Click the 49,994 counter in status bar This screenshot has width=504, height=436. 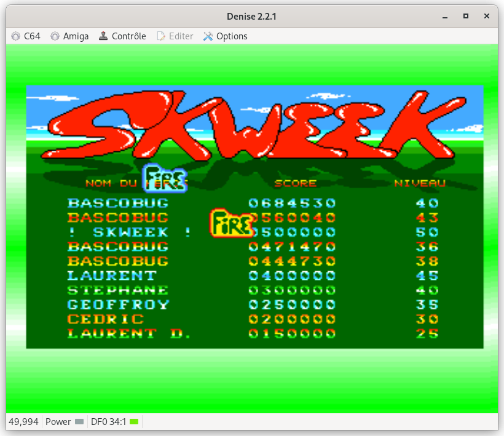point(23,421)
